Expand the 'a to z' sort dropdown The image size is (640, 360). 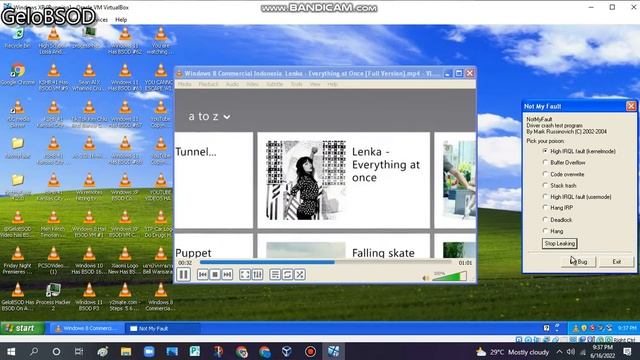pos(209,116)
